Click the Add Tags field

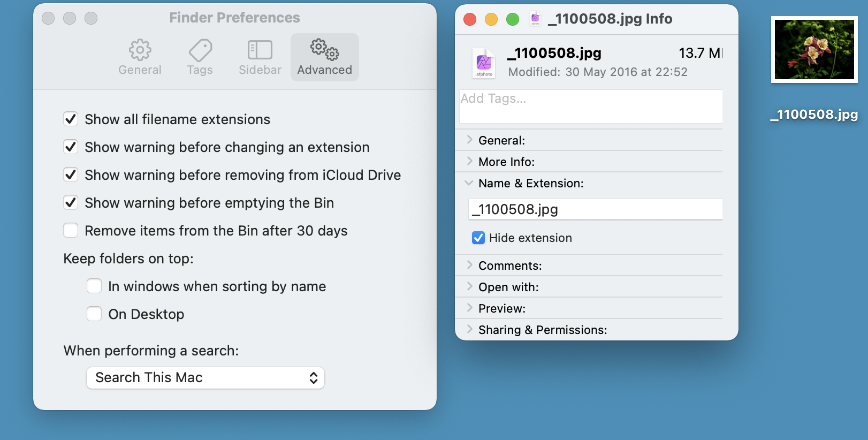(x=591, y=106)
